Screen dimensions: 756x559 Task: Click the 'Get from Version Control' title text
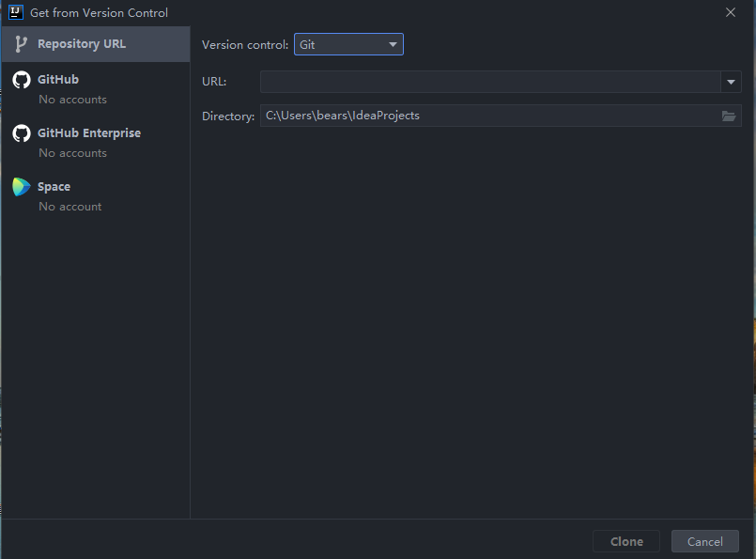99,12
